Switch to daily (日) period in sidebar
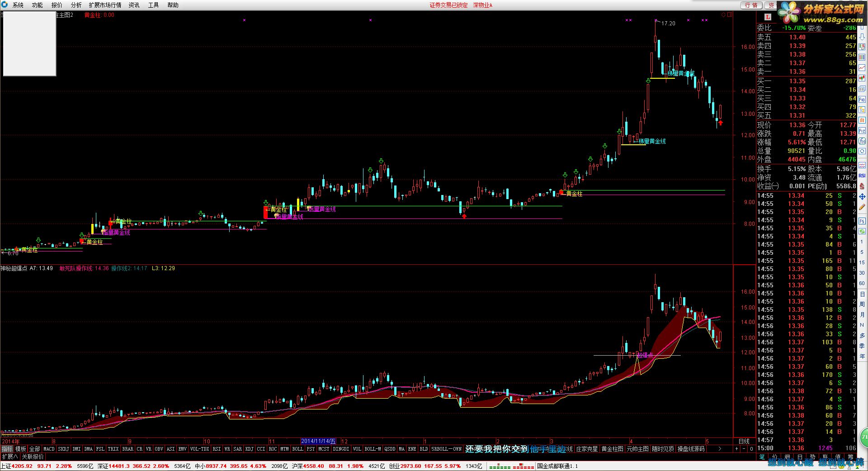The width and height of the screenshot is (868, 471). coord(862,294)
